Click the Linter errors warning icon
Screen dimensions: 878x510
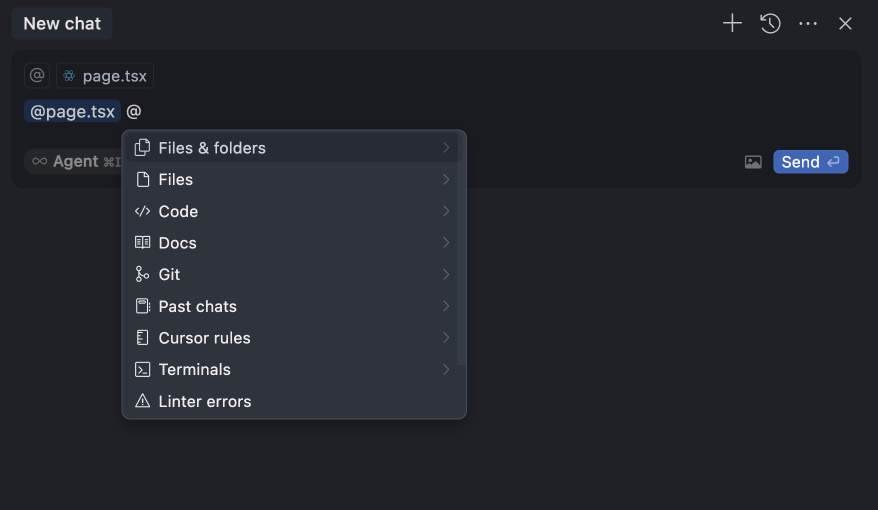142,401
